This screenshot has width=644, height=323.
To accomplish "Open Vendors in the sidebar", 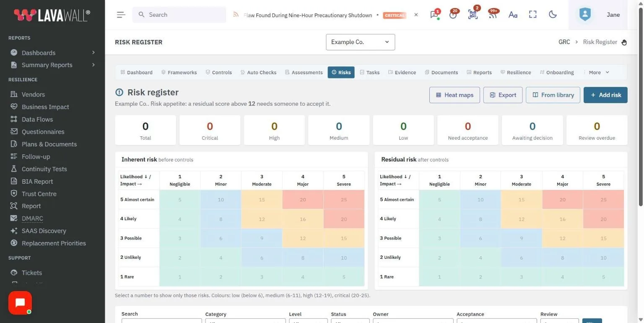I will (x=33, y=94).
